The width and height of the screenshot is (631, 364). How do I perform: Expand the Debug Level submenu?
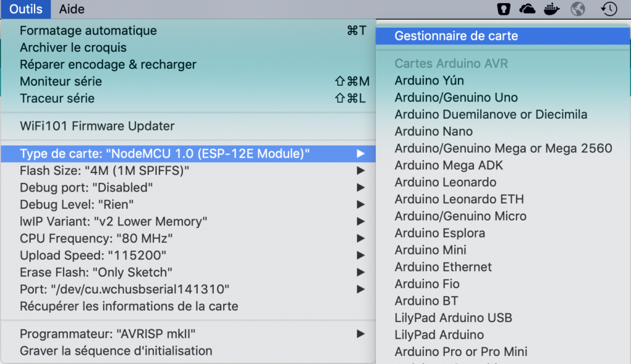pyautogui.click(x=189, y=204)
